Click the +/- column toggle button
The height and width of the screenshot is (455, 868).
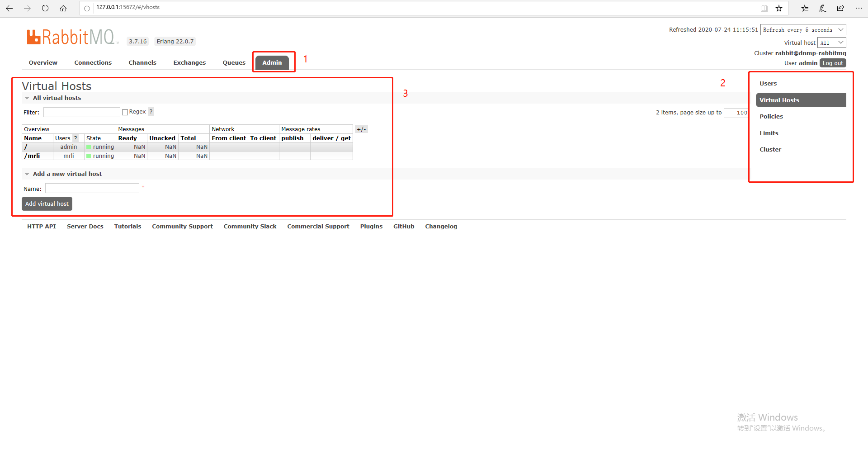pyautogui.click(x=361, y=129)
